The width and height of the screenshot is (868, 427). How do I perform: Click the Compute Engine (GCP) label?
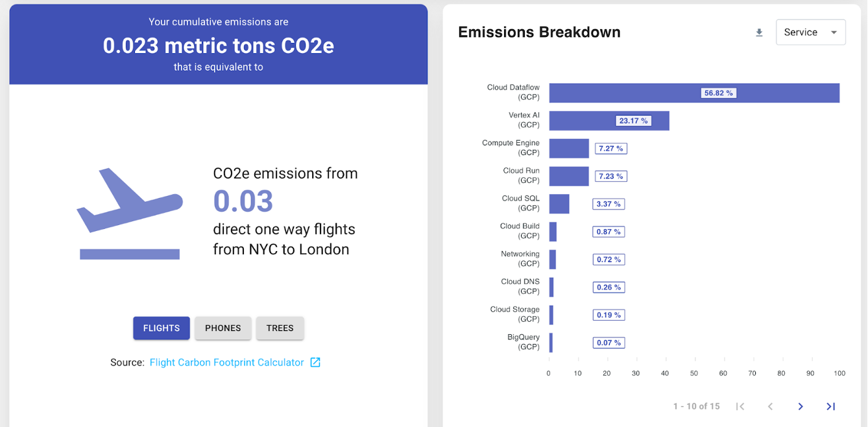511,148
